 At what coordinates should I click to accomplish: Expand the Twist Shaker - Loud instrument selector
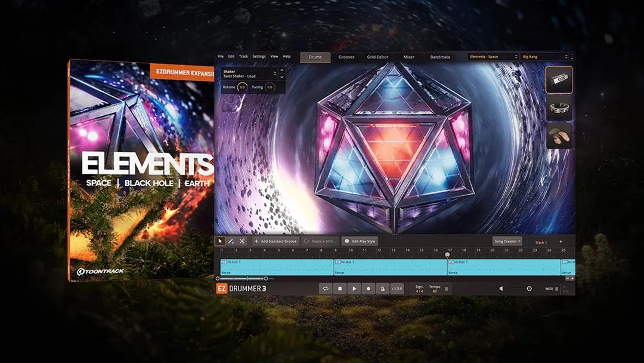point(275,73)
